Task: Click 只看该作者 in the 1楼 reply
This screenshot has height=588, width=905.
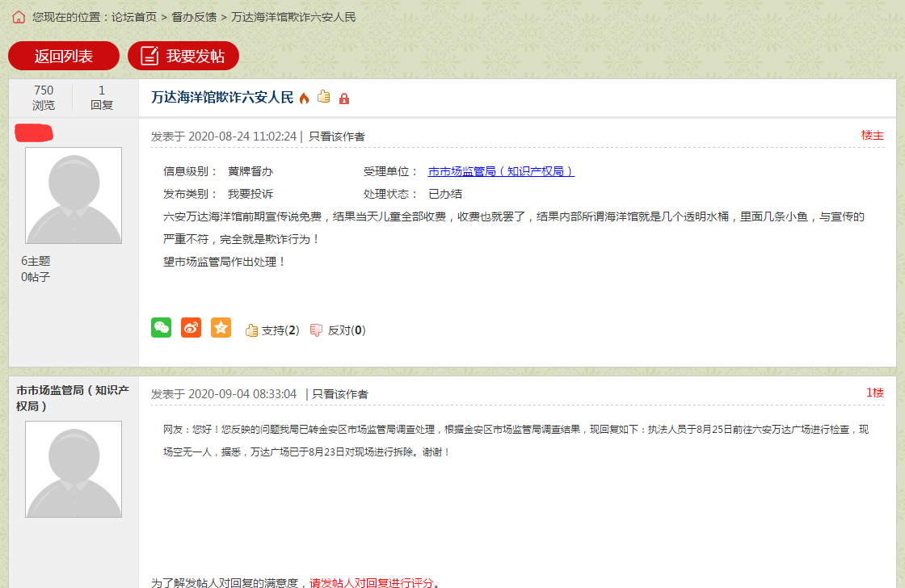Action: point(340,394)
